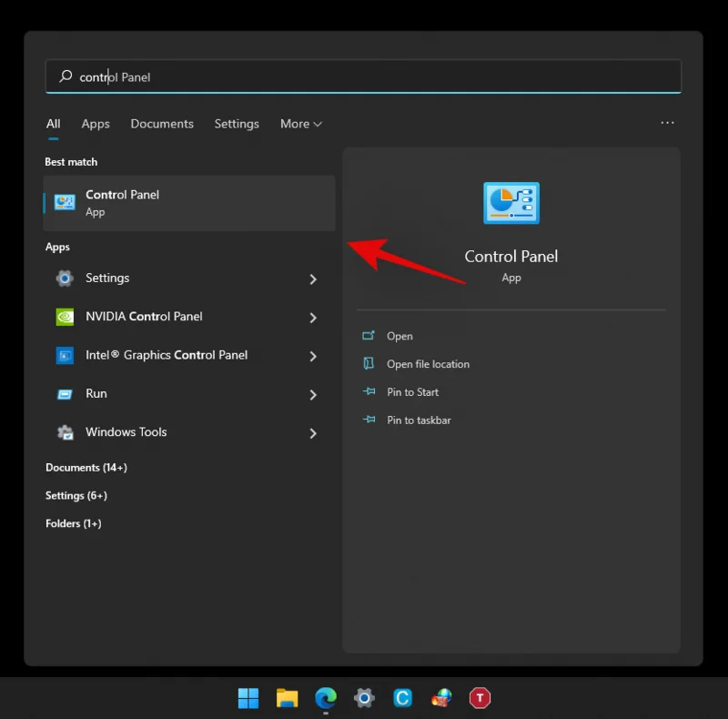This screenshot has height=719, width=728.
Task: Open the More filter dropdown
Action: point(300,124)
